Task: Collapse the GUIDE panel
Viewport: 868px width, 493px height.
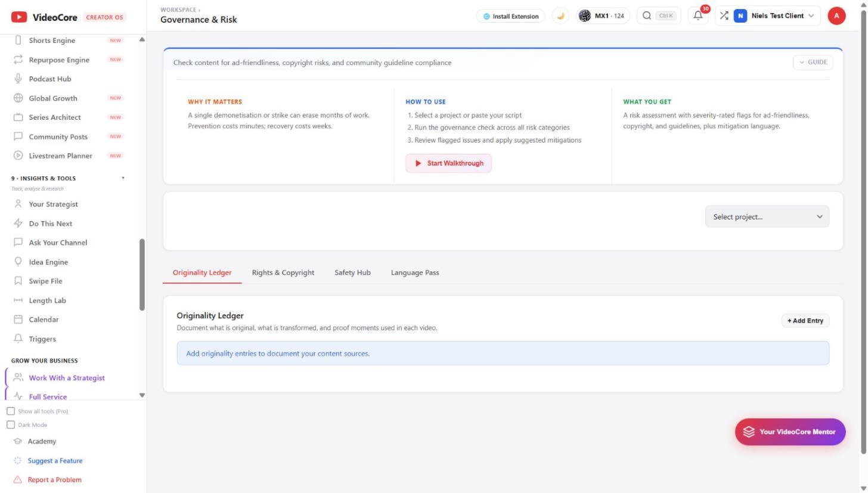Action: (813, 62)
